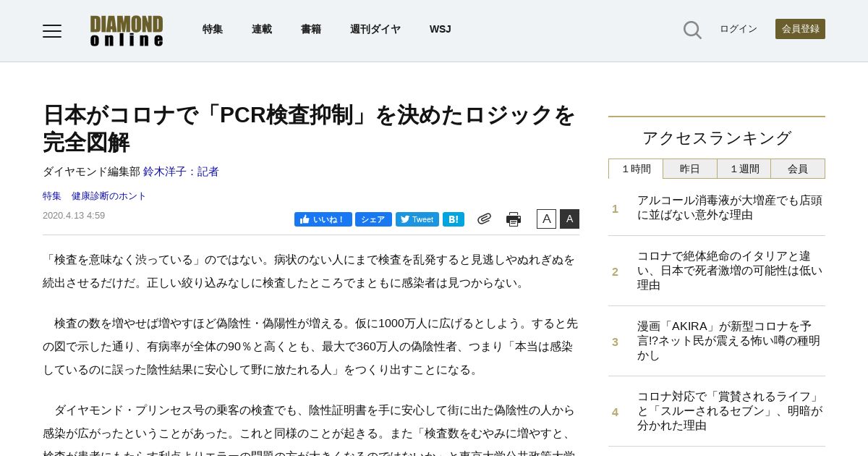The image size is (868, 456).
Task: Open ranking article about ライフとセブン
Action: click(x=730, y=411)
